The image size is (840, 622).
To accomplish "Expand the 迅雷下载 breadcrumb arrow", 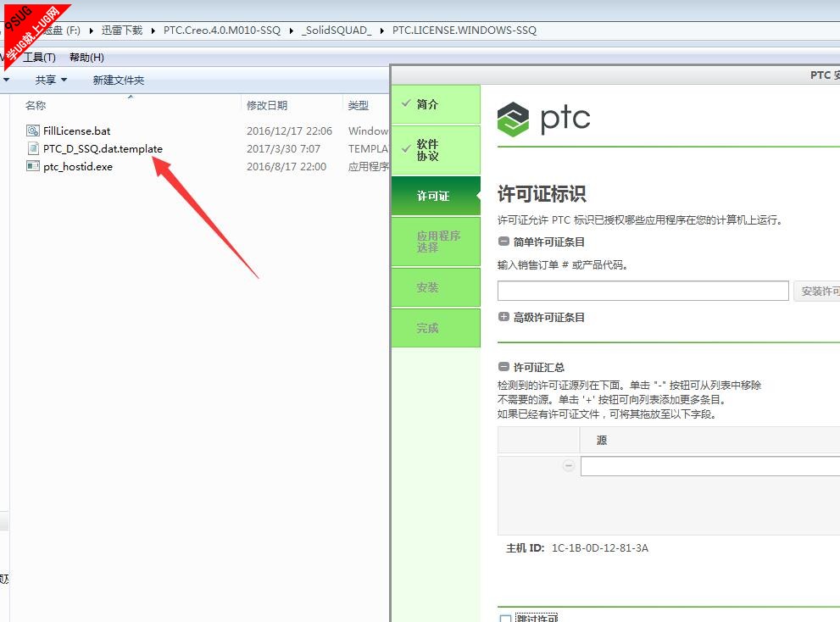I will (153, 31).
